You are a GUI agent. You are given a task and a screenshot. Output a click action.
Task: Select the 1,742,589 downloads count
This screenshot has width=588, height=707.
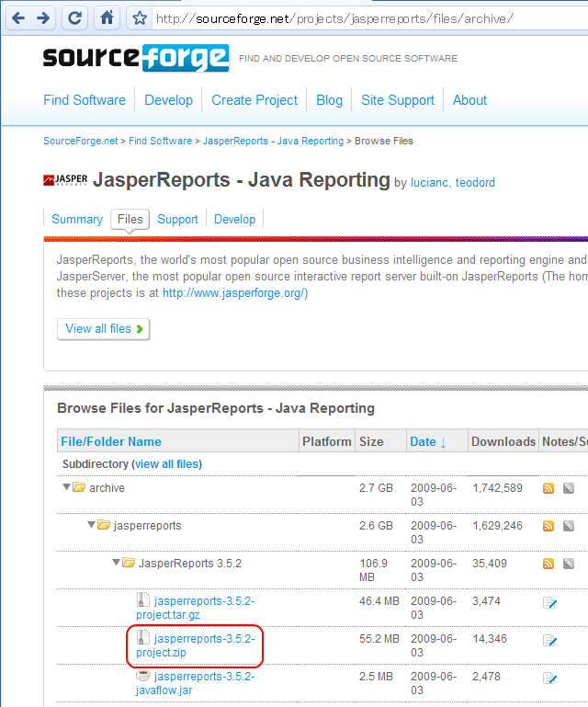tap(497, 488)
